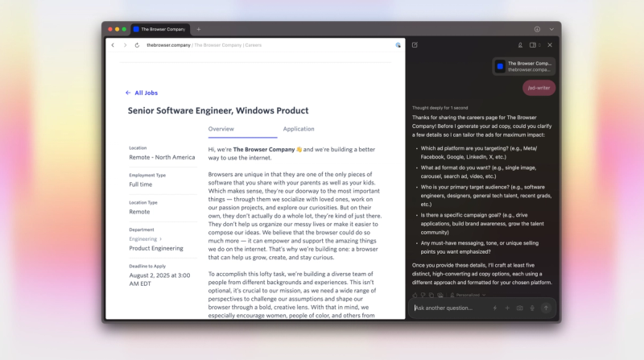Open a new tab with the plus icon
Screen dimensions: 644x360
pos(198,29)
